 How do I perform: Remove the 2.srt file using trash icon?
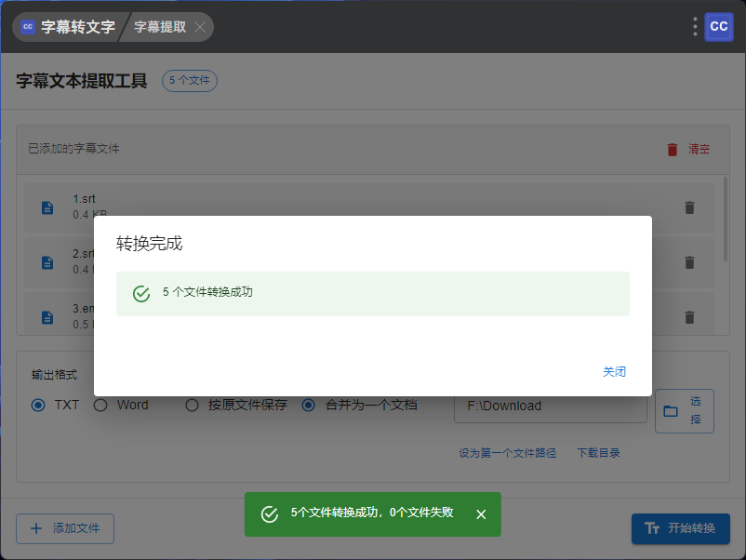689,262
